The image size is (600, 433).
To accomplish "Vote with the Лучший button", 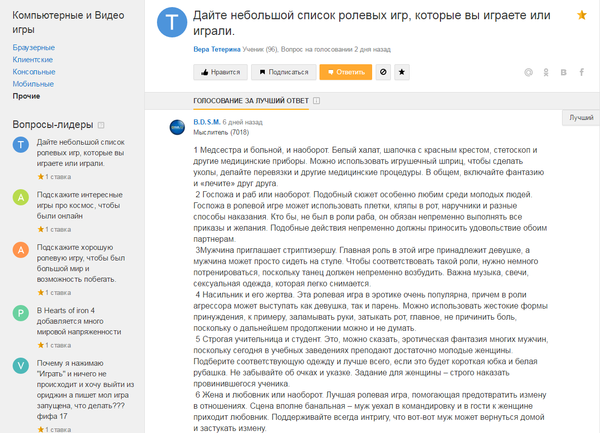I will click(x=581, y=117).
